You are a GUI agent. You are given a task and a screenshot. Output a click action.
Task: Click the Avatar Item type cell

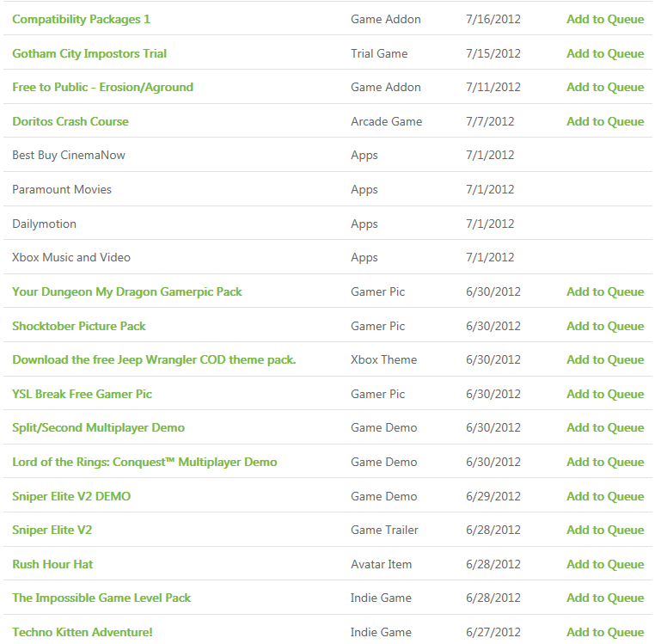(x=381, y=564)
